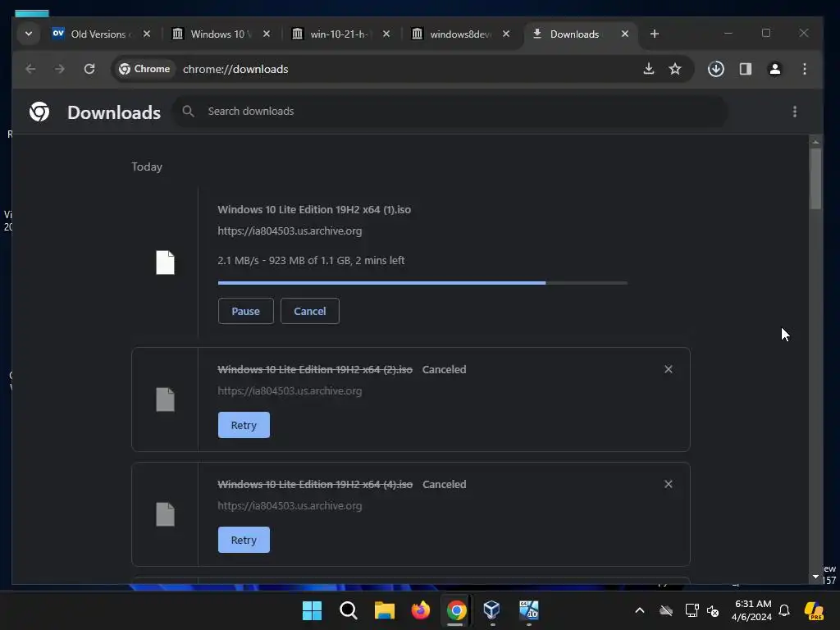Open the tab search dropdown arrow
The image size is (840, 630).
click(x=29, y=34)
